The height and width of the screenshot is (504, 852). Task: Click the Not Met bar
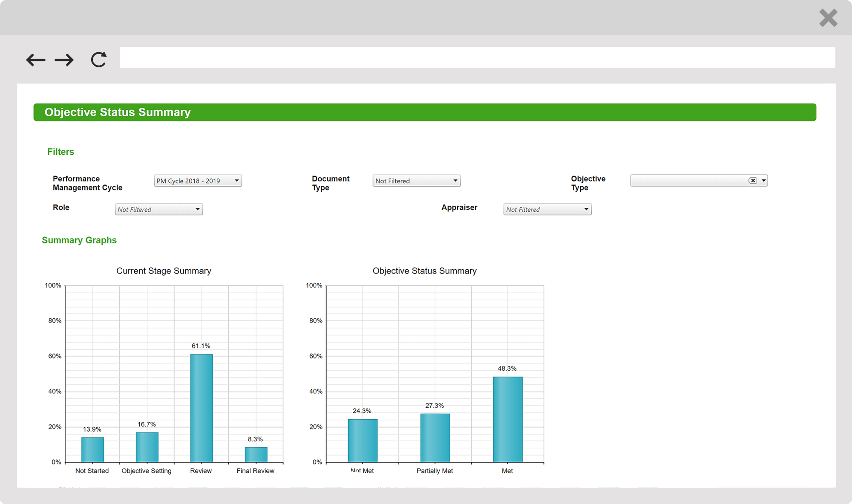point(363,441)
